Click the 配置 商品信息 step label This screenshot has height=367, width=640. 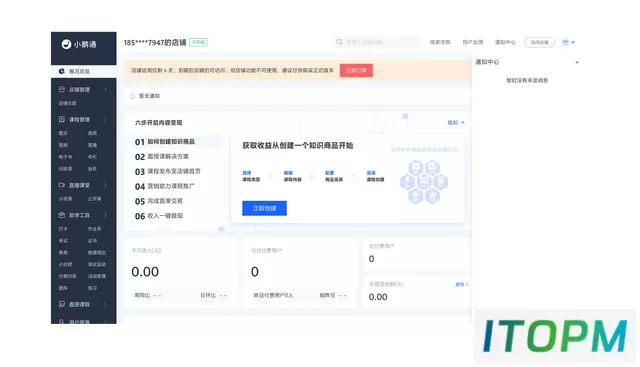coord(334,176)
